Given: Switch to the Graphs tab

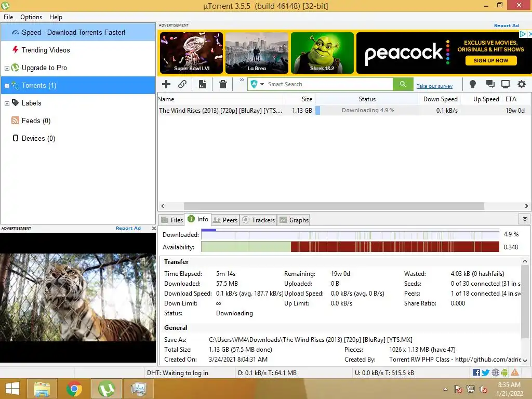Looking at the screenshot, I should [x=294, y=220].
